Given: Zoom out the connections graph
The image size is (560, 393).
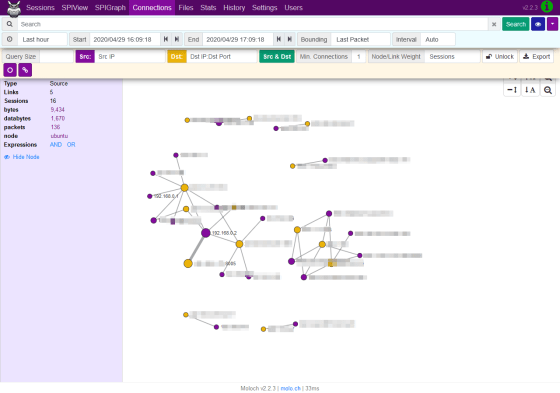Looking at the screenshot, I should [x=548, y=90].
